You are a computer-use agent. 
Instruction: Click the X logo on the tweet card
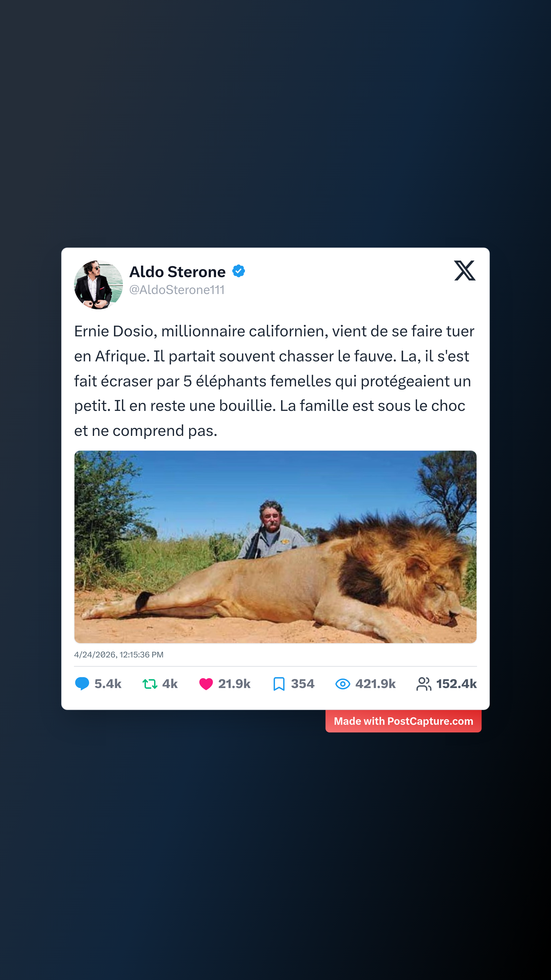tap(465, 271)
